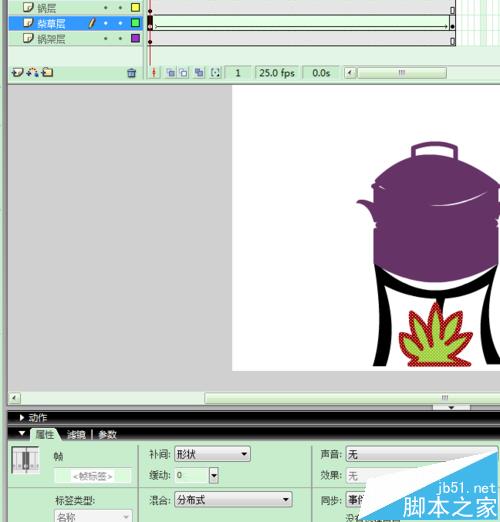Click the Insert Layer Folder icon
Viewport: 500px width, 522px height.
[x=47, y=72]
